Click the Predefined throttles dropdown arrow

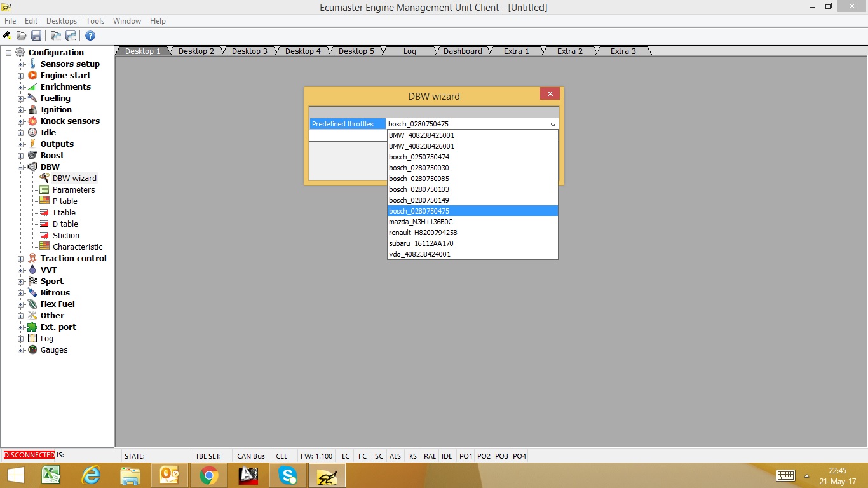[553, 125]
